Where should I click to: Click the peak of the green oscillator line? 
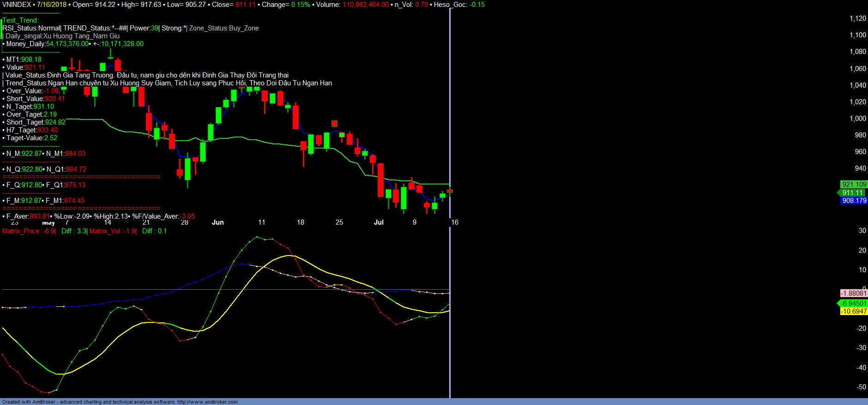coord(257,237)
